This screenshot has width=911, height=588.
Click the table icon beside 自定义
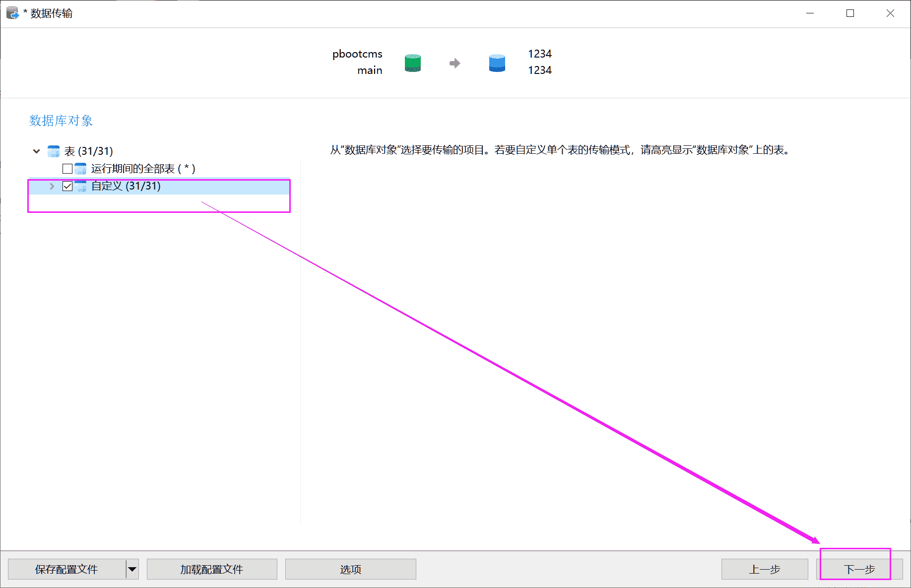[81, 186]
